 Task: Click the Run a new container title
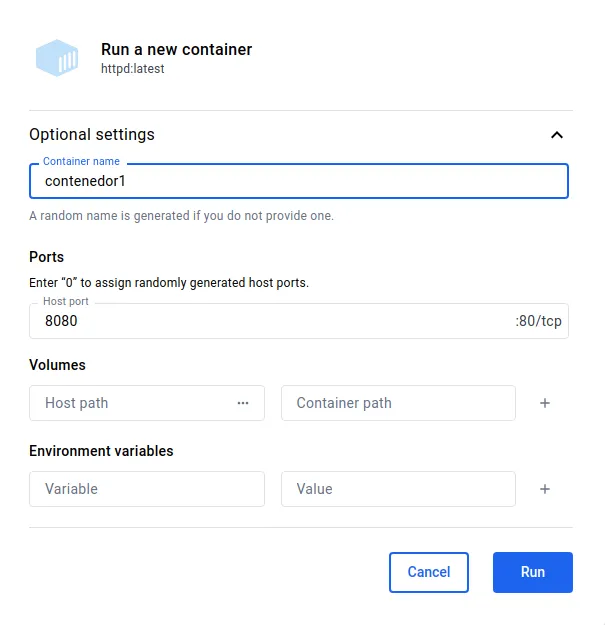[176, 49]
